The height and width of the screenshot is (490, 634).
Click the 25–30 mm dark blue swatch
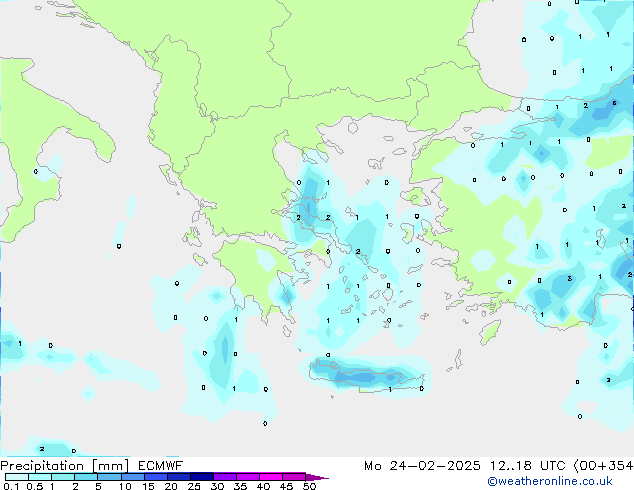[x=201, y=477]
